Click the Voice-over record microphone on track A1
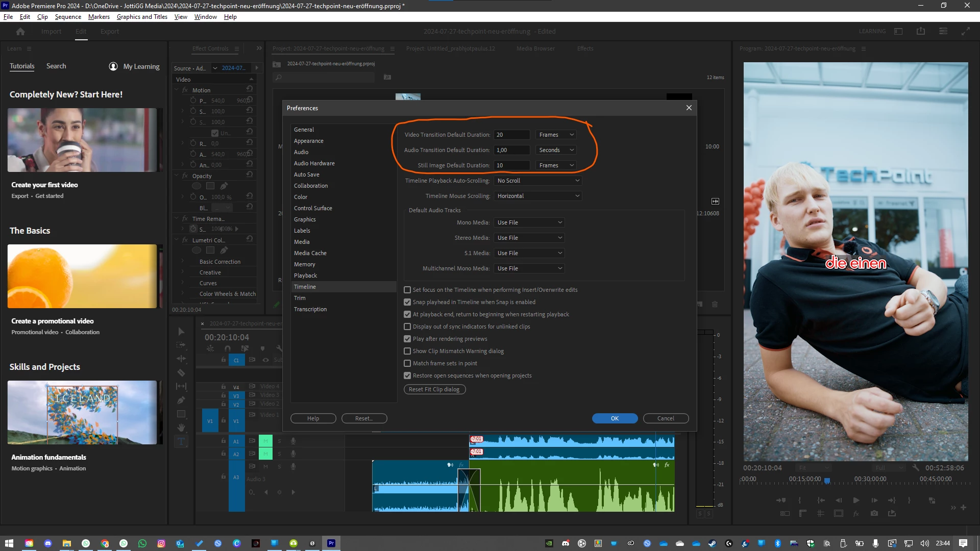This screenshot has height=551, width=980. tap(293, 441)
